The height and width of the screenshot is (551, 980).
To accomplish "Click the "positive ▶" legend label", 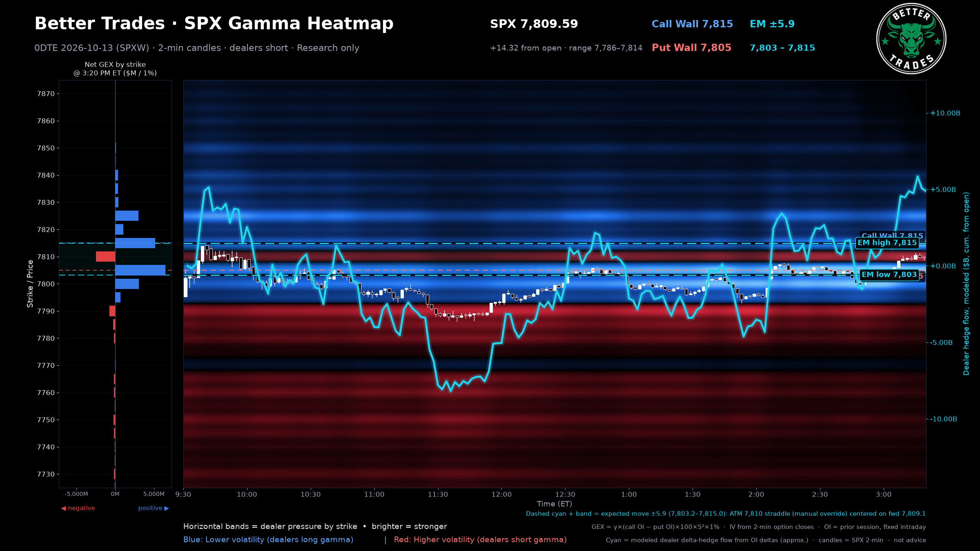I will 154,508.
